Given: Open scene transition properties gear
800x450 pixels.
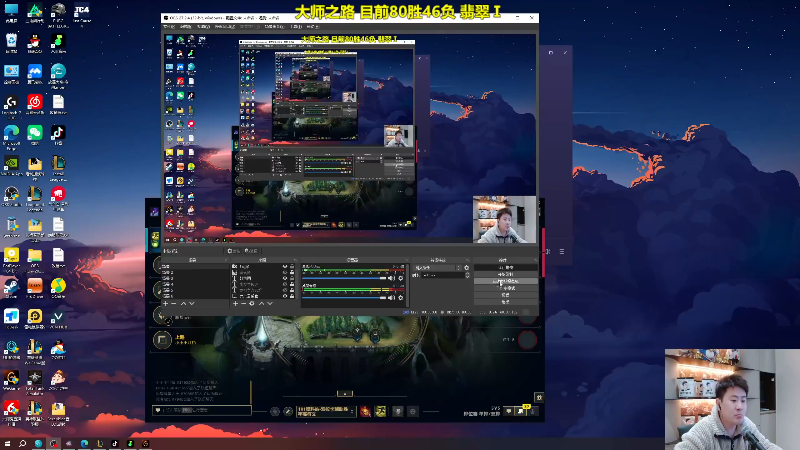Looking at the screenshot, I should pyautogui.click(x=466, y=268).
